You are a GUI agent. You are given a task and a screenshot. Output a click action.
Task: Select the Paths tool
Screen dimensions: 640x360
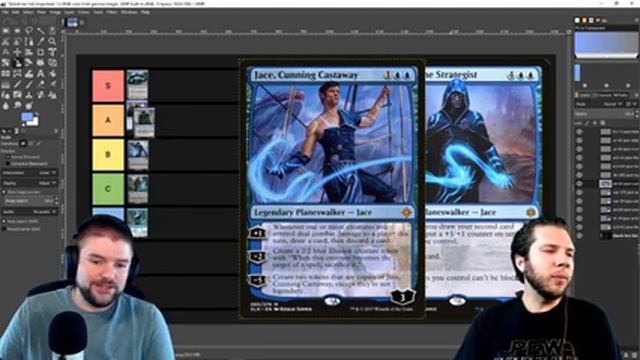pyautogui.click(x=29, y=41)
